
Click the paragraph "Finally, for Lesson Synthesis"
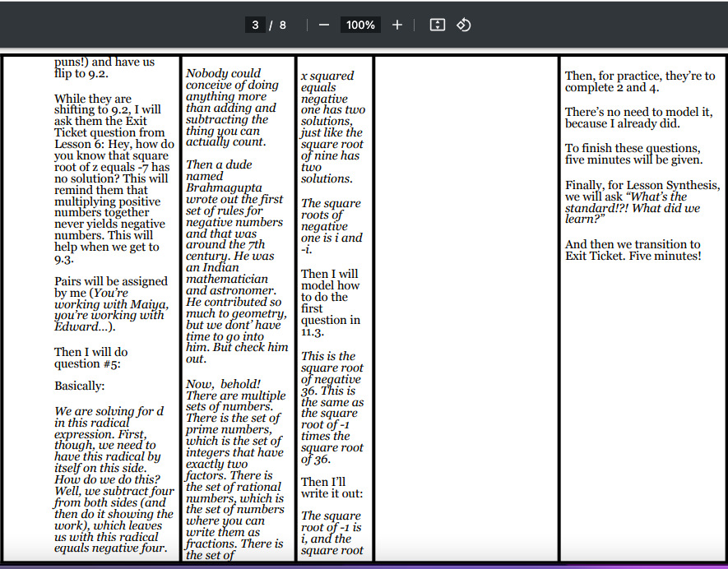point(642,202)
